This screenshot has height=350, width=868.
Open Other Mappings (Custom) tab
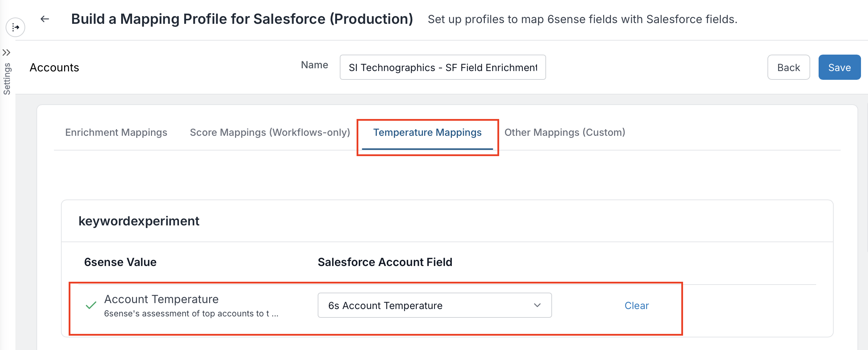point(565,132)
